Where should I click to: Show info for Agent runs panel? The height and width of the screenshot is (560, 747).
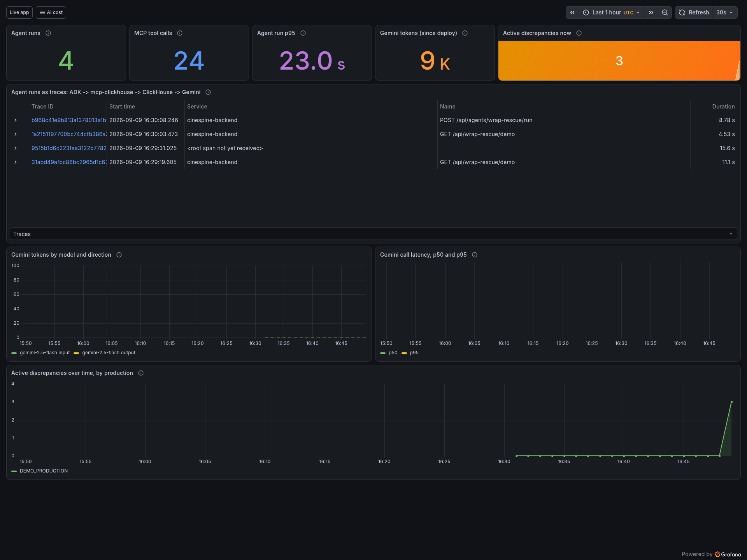(48, 33)
